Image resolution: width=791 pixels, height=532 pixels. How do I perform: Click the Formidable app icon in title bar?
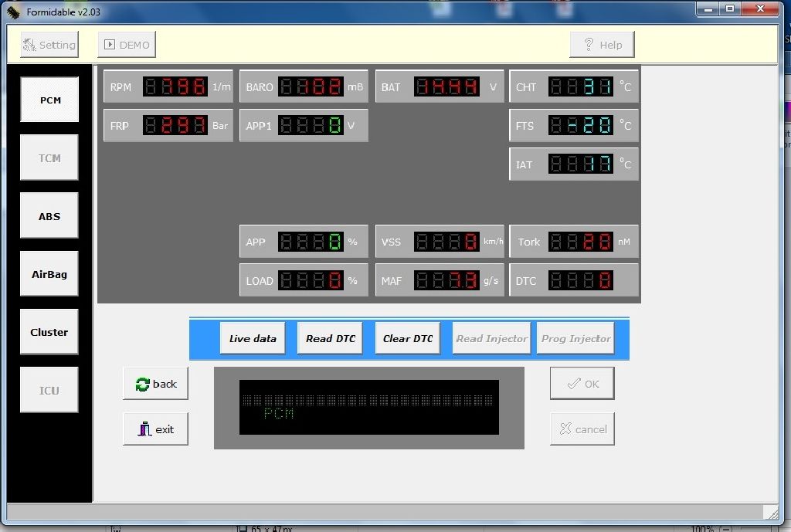click(x=13, y=12)
